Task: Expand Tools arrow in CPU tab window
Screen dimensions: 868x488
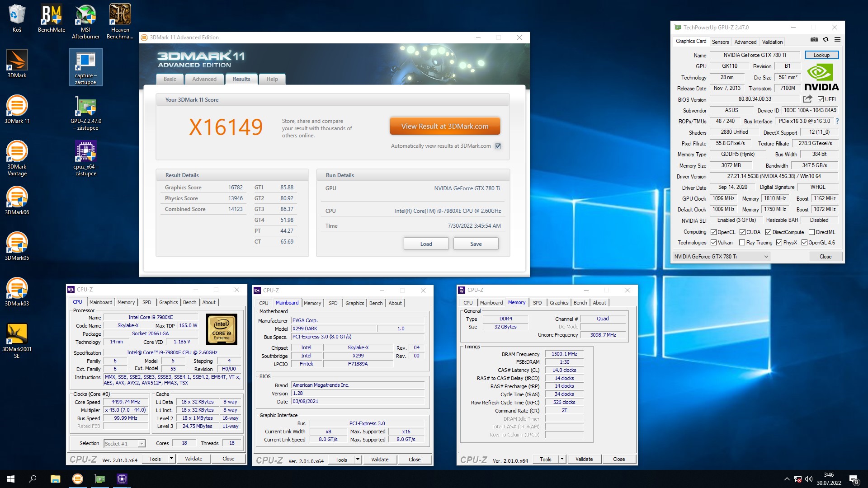Action: 171,459
